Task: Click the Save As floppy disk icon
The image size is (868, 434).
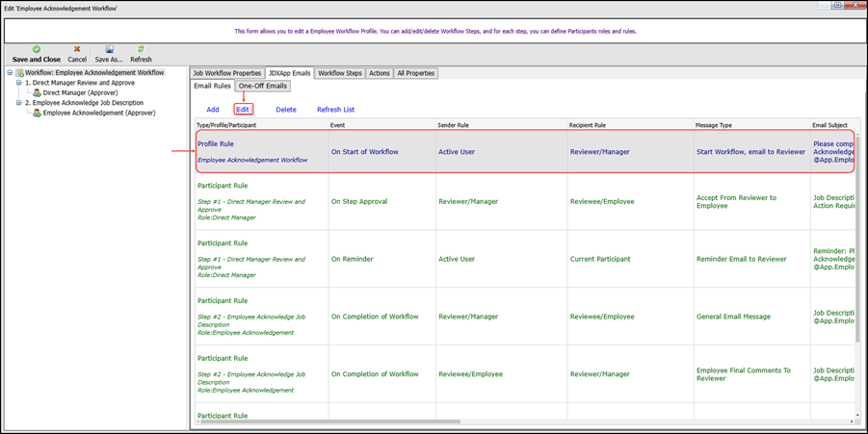Action: 109,49
